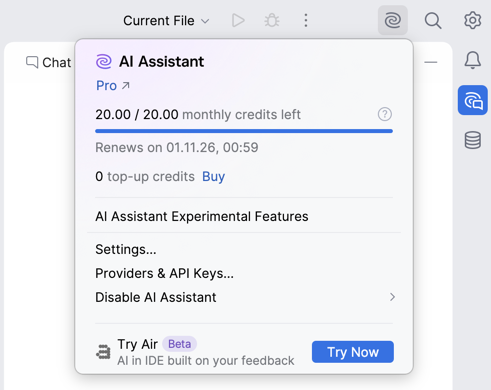Click the Run play icon
491x390 pixels.
click(x=238, y=20)
